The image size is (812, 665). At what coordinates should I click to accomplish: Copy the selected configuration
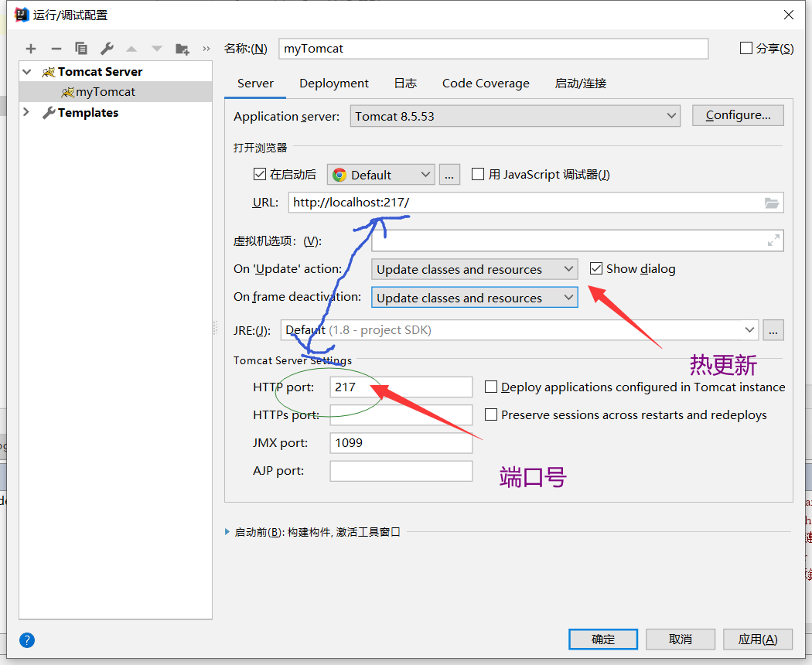[x=80, y=49]
